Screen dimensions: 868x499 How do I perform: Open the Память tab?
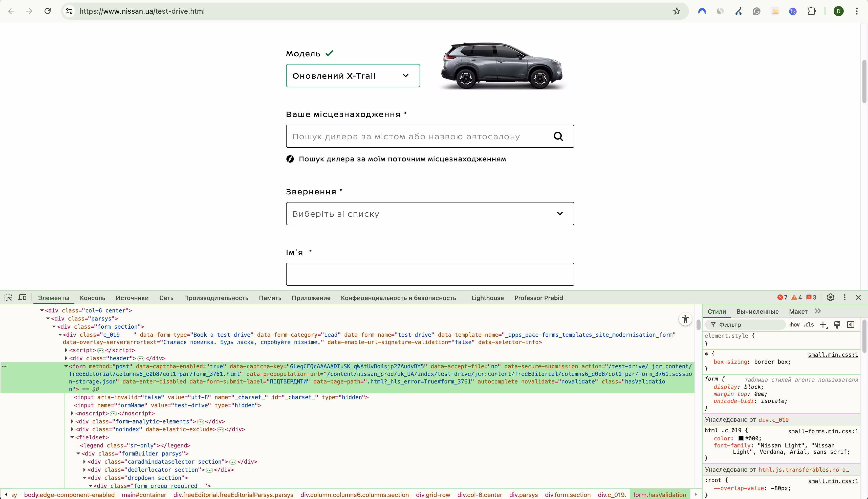tap(270, 298)
